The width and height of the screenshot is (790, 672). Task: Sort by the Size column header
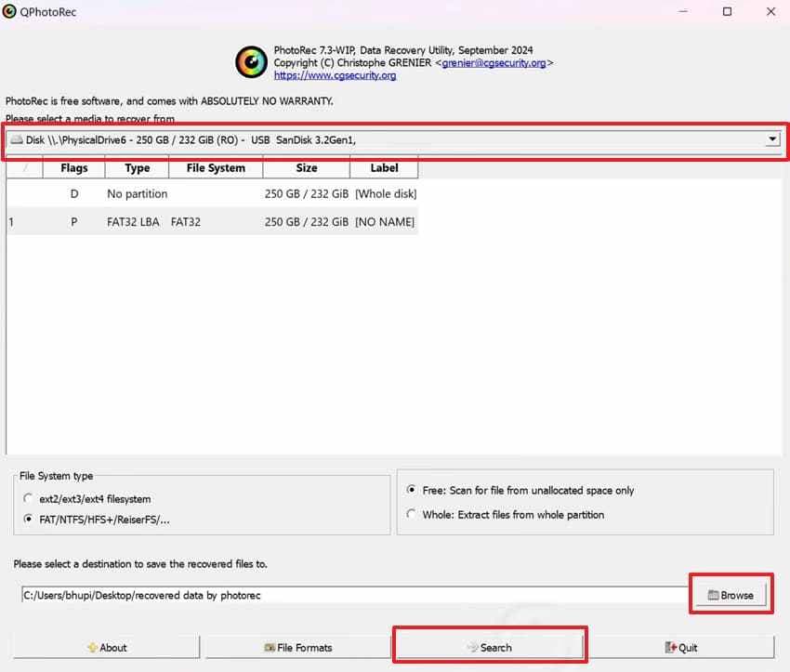[x=307, y=167]
